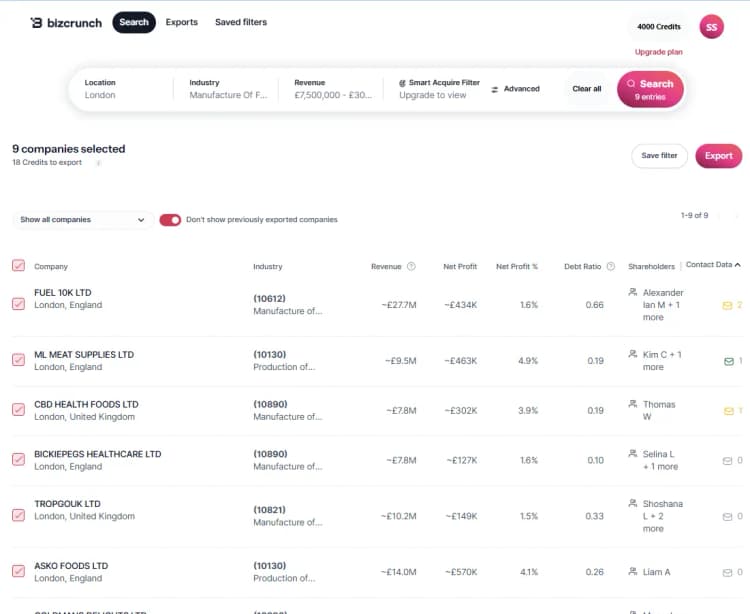Click the Industry column header
The width and height of the screenshot is (750, 614).
[x=268, y=267]
